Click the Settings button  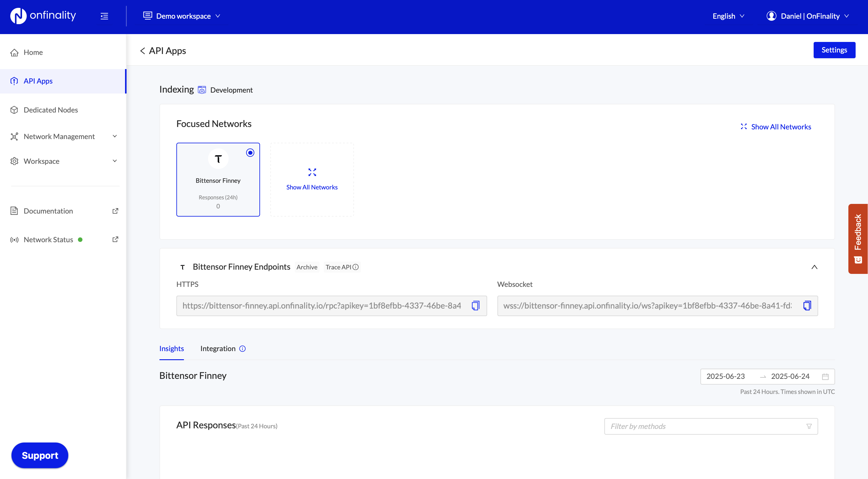[834, 50]
